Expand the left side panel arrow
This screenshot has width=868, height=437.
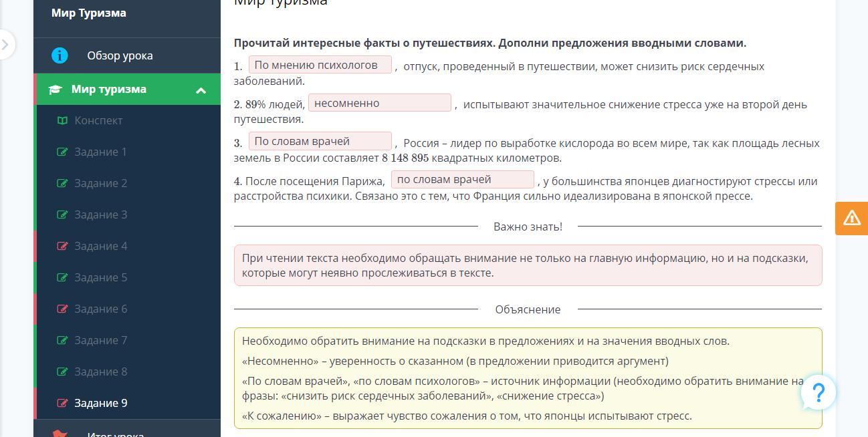[5, 45]
